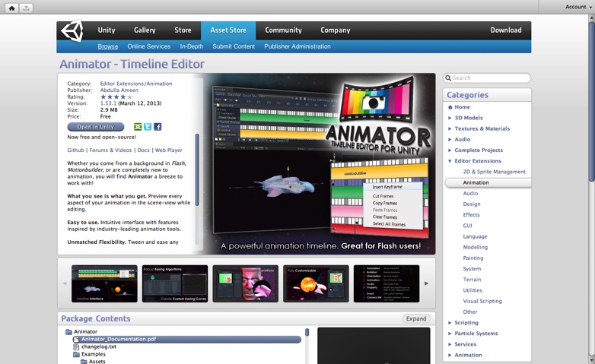Switch to the Community tab
Viewport: 595px width, 364px height.
click(x=283, y=30)
